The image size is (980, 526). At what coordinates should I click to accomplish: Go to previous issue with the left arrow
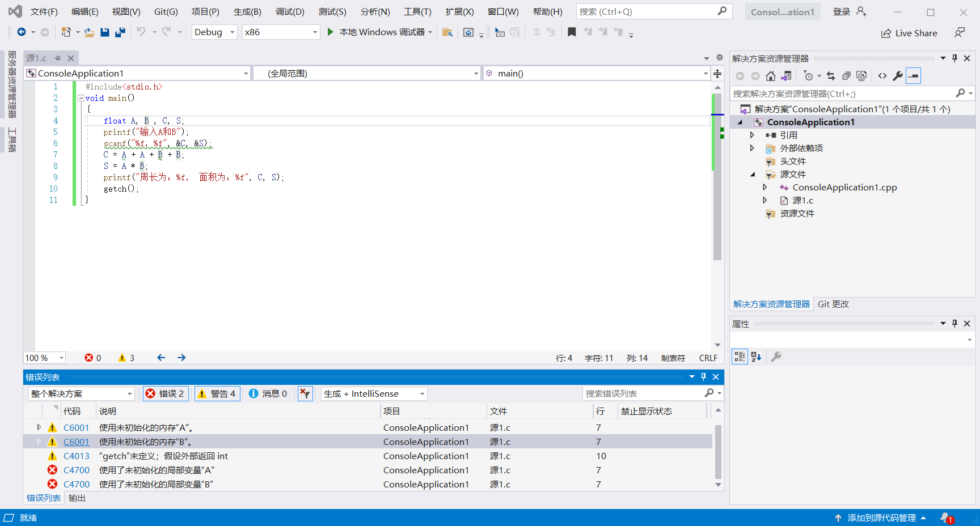[161, 358]
